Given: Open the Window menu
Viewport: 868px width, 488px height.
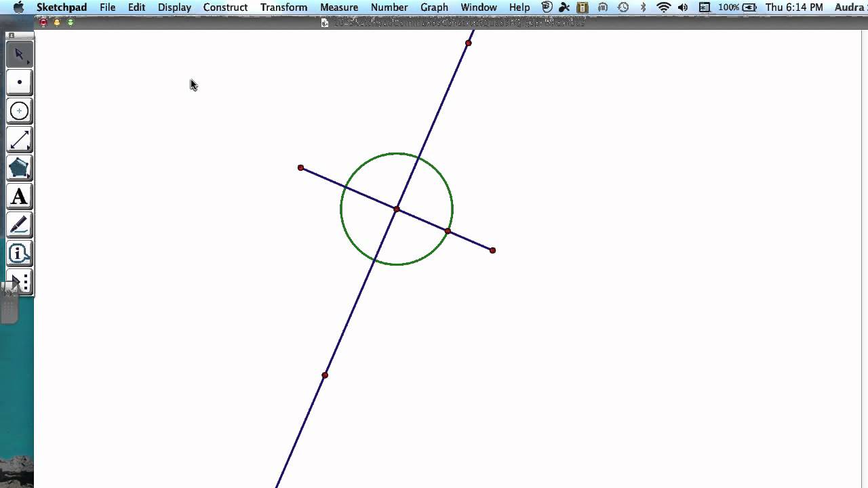Looking at the screenshot, I should point(479,7).
